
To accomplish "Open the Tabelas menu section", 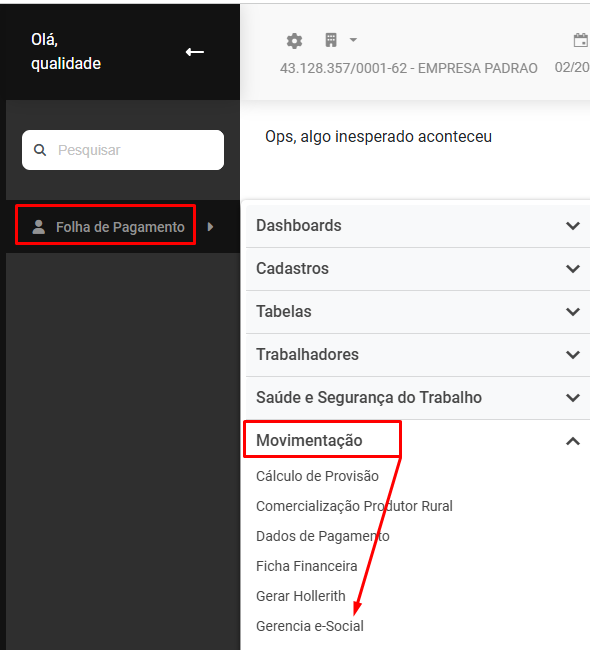I will tap(418, 312).
